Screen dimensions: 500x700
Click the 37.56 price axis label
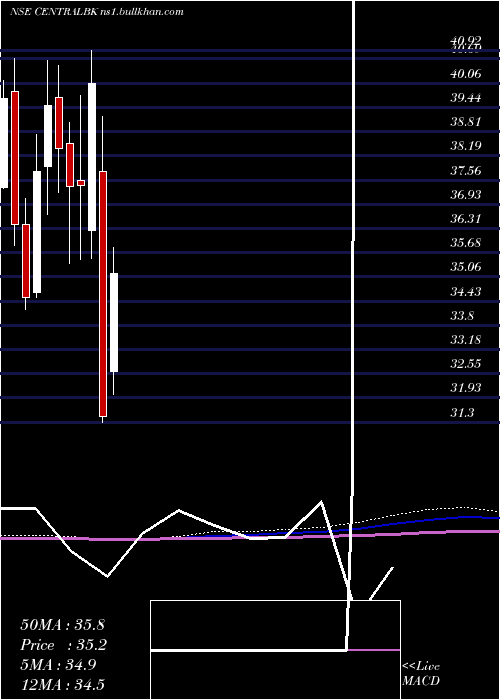[466, 170]
